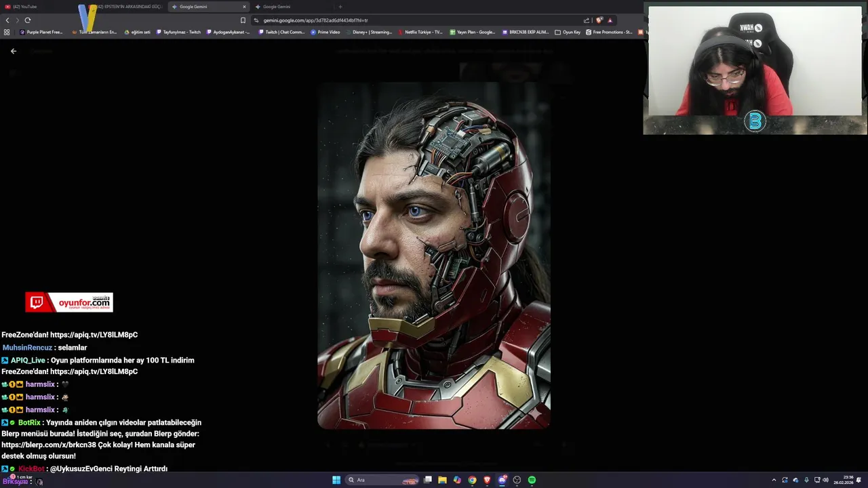Screen dimensions: 868x488
Task: Open File Explorer from the taskbar
Action: click(442, 480)
